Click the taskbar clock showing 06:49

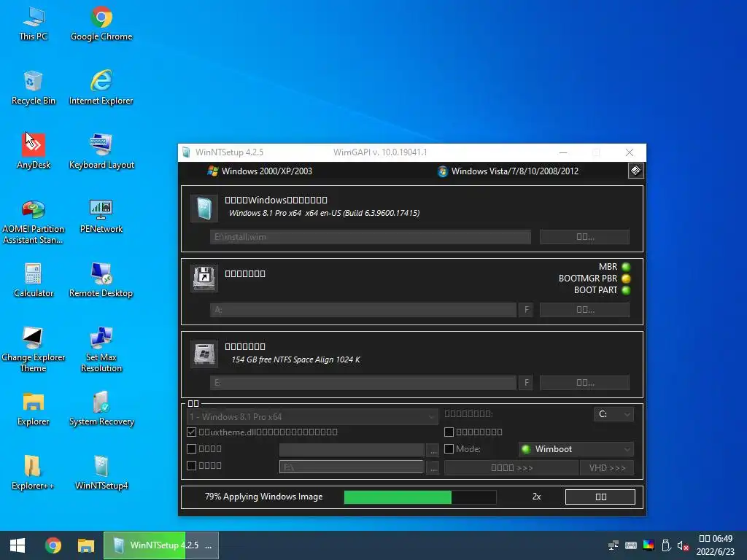click(x=716, y=545)
